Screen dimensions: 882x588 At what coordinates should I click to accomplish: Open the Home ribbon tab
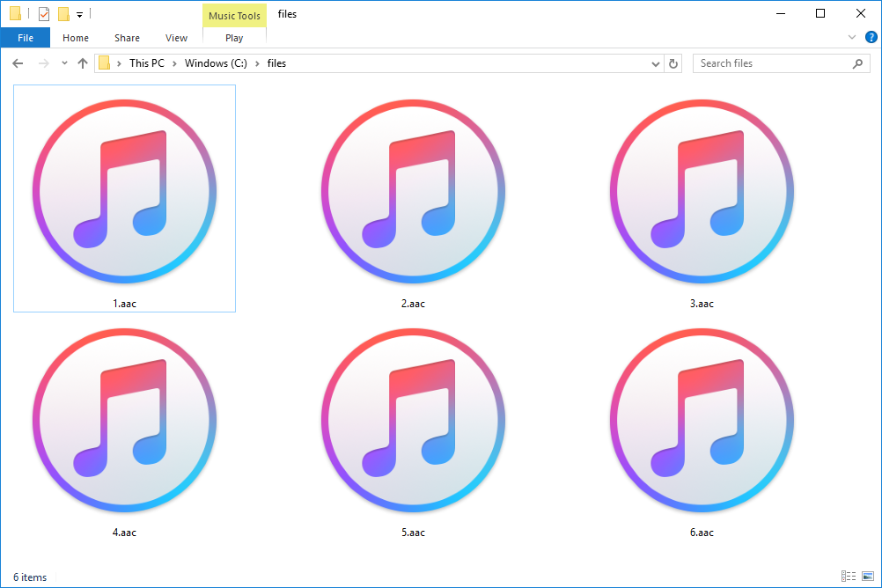point(75,38)
